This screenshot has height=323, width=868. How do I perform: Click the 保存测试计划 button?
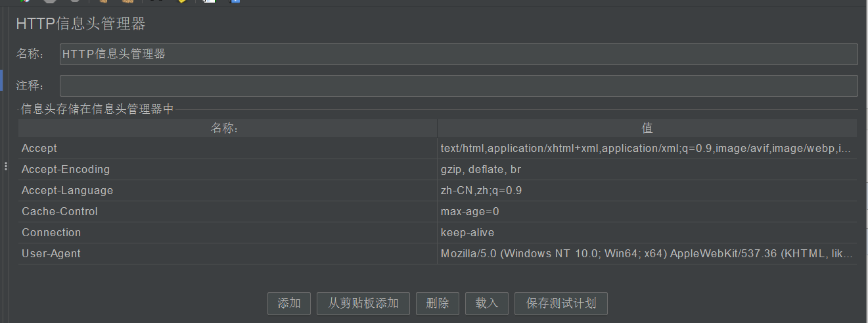pyautogui.click(x=561, y=303)
